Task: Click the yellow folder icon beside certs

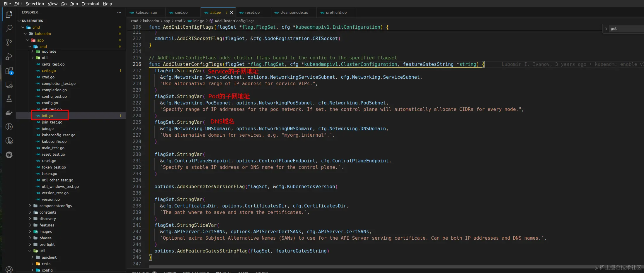Action: pyautogui.click(x=38, y=264)
